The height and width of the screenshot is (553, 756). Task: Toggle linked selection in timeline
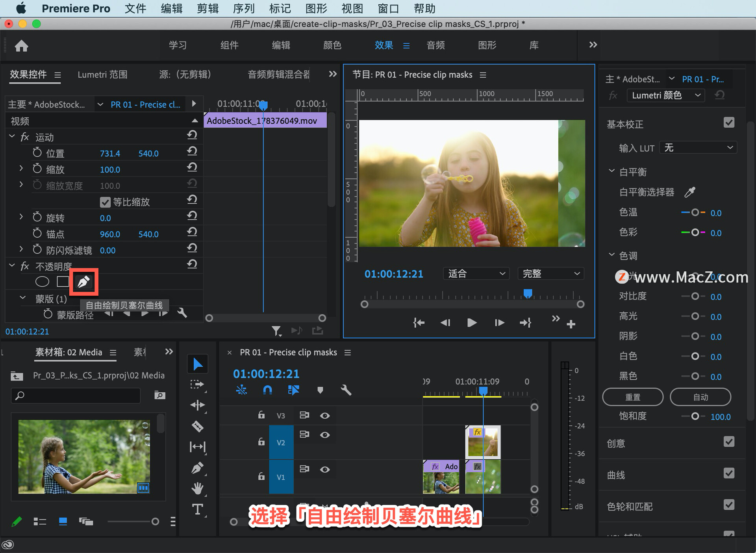294,390
